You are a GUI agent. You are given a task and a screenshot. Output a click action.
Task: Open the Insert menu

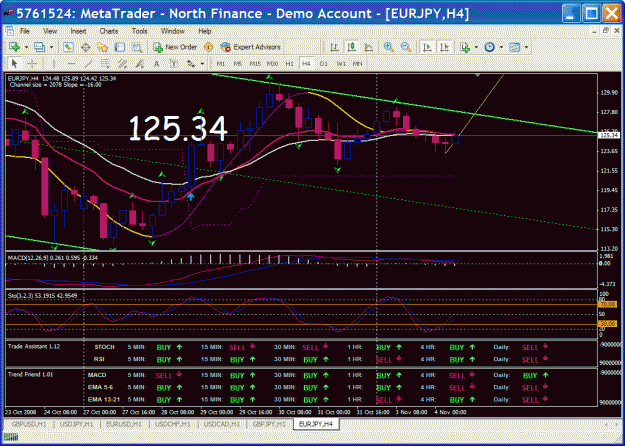78,31
